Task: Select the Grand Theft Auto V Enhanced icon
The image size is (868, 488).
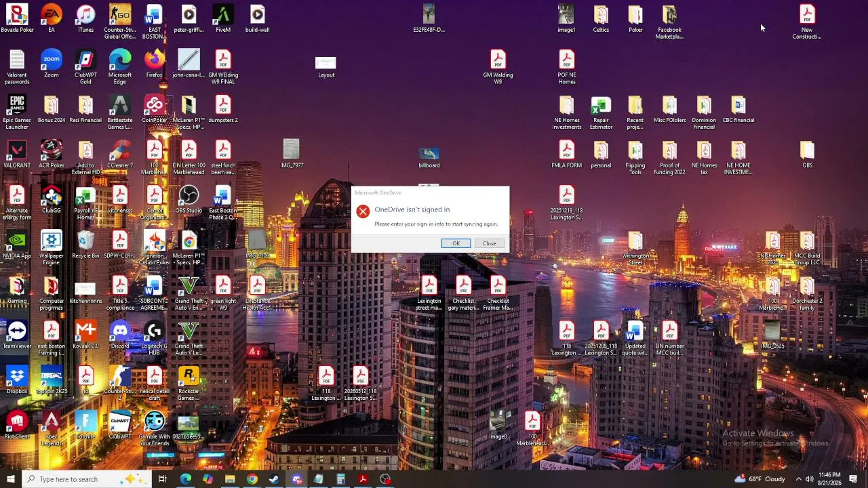Action: [189, 293]
